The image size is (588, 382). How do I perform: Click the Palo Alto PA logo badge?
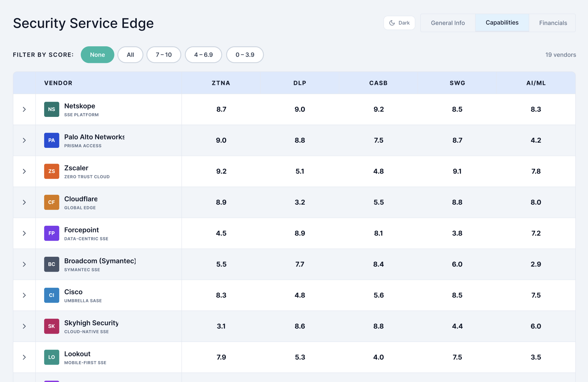[x=51, y=140]
